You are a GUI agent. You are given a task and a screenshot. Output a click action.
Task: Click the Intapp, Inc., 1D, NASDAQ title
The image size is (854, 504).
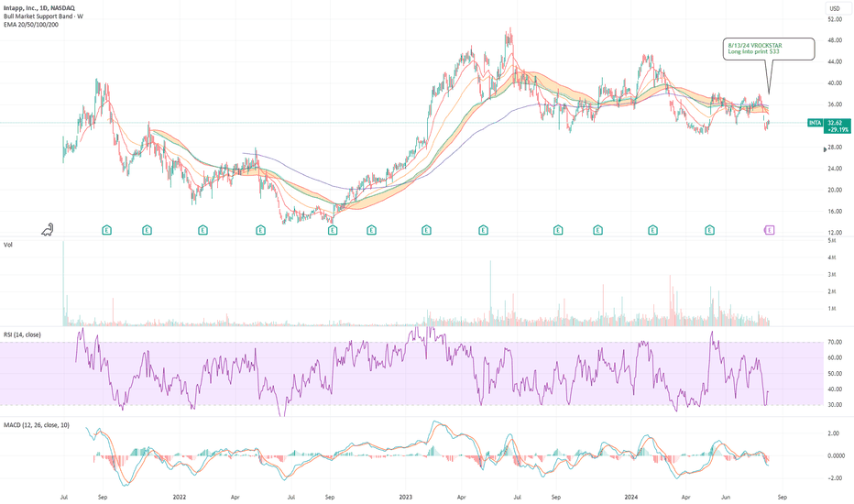pyautogui.click(x=39, y=8)
